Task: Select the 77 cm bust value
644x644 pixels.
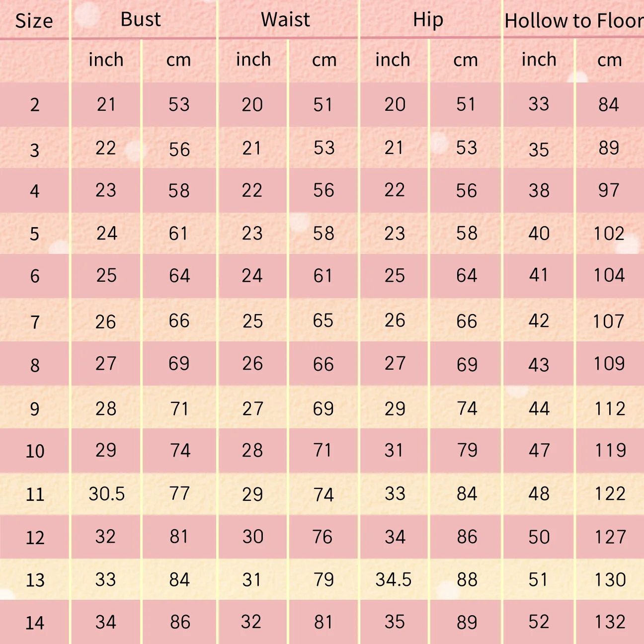Action: pyautogui.click(x=179, y=493)
